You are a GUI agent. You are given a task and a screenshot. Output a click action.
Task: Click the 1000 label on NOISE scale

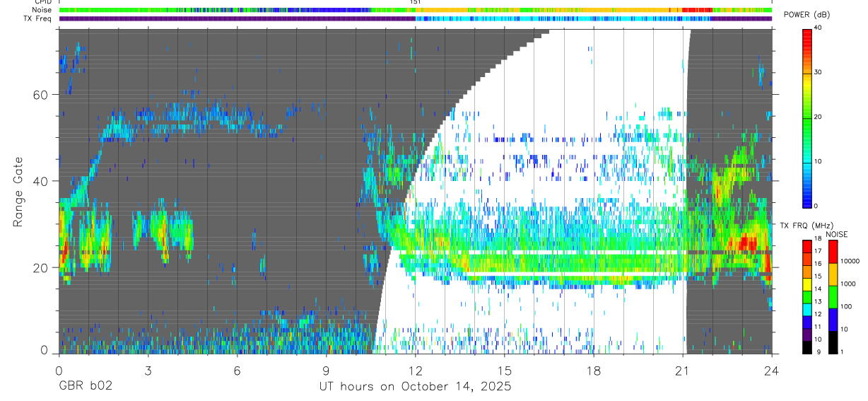[x=848, y=284]
